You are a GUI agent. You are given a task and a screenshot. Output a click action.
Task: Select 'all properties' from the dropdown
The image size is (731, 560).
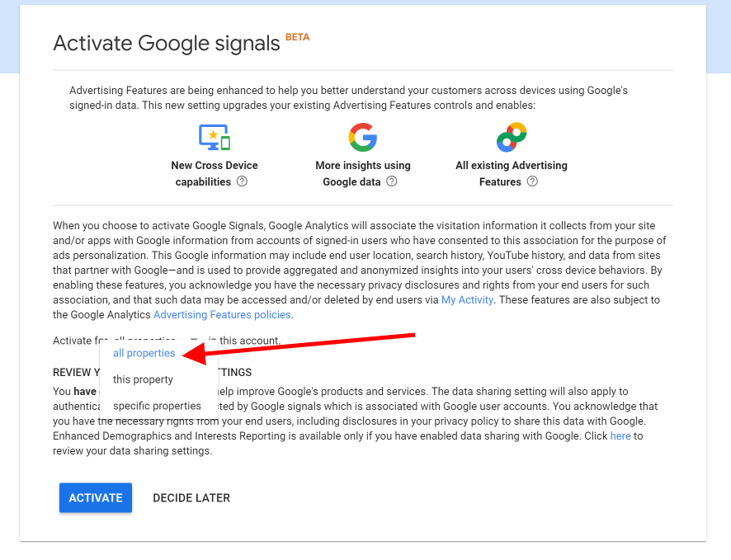pos(144,353)
